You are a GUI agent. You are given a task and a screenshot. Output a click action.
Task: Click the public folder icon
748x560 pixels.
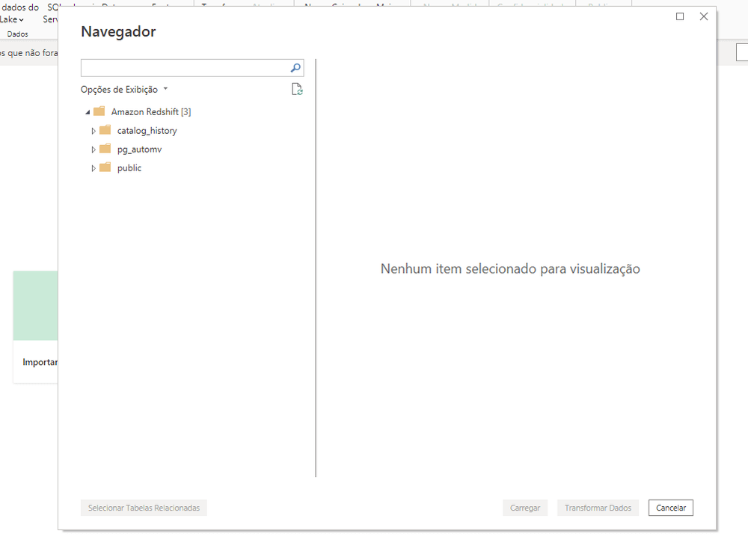click(x=105, y=167)
